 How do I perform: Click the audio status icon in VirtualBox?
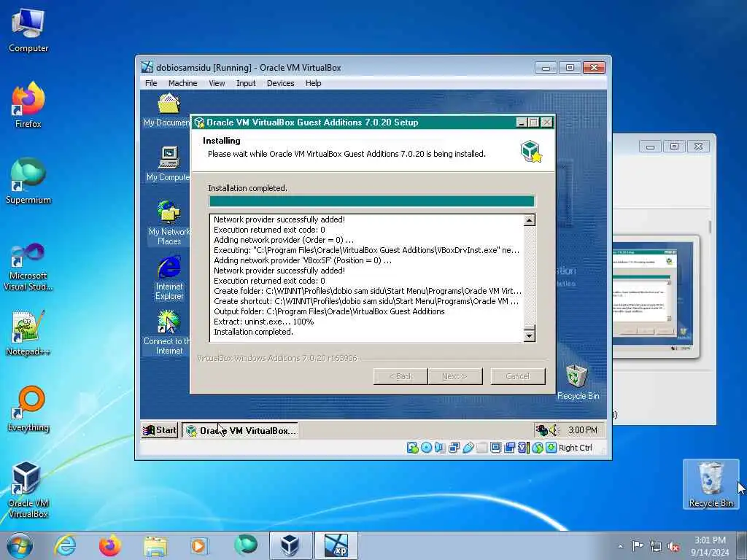click(x=440, y=448)
